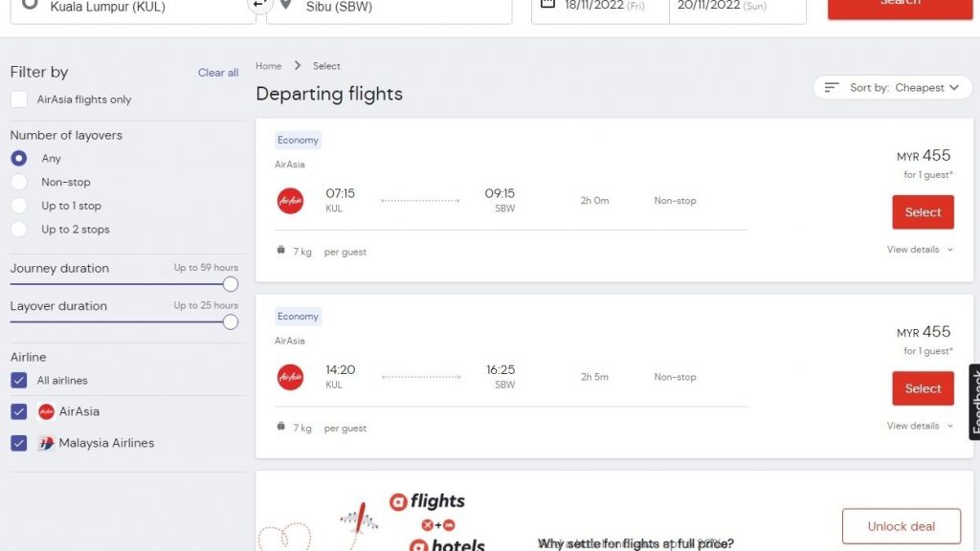Click the AirAsia logo on the 14:20 flight
980x551 pixels.
click(290, 377)
